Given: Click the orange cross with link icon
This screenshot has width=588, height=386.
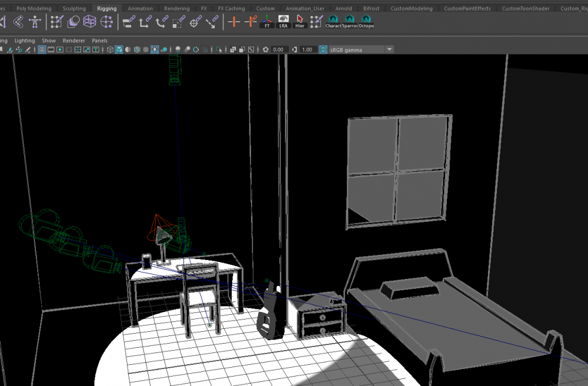Looking at the screenshot, I should [250, 22].
